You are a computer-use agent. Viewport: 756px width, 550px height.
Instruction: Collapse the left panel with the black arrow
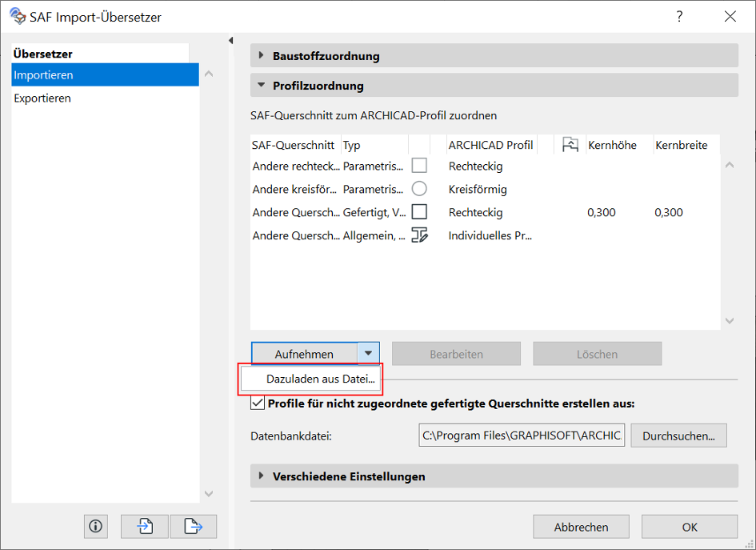(x=231, y=41)
